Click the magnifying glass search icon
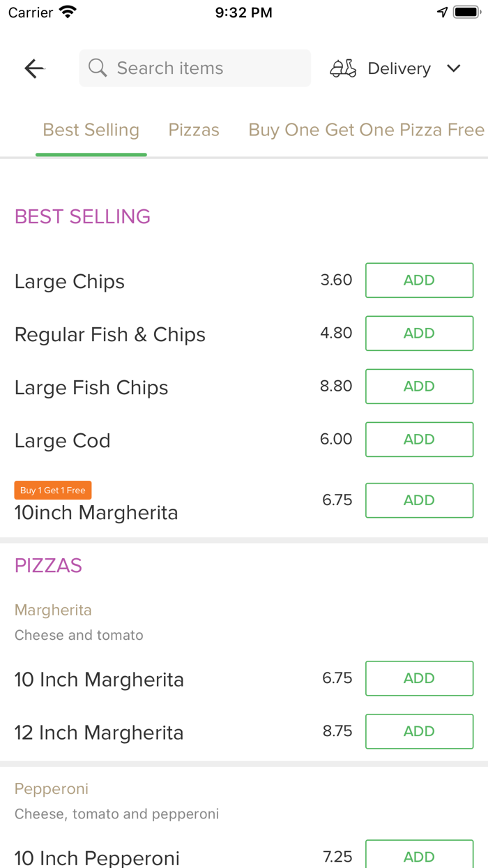Screen dimensions: 488x868 click(97, 68)
